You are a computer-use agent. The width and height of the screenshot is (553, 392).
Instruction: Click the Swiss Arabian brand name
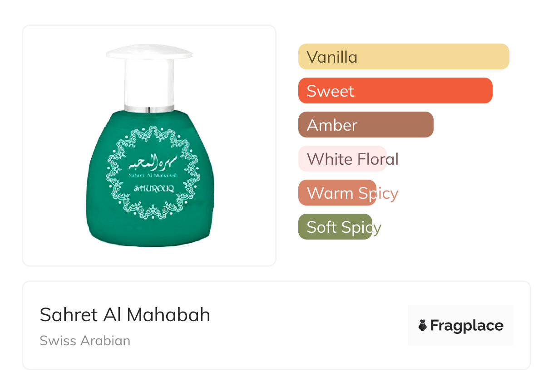[85, 340]
